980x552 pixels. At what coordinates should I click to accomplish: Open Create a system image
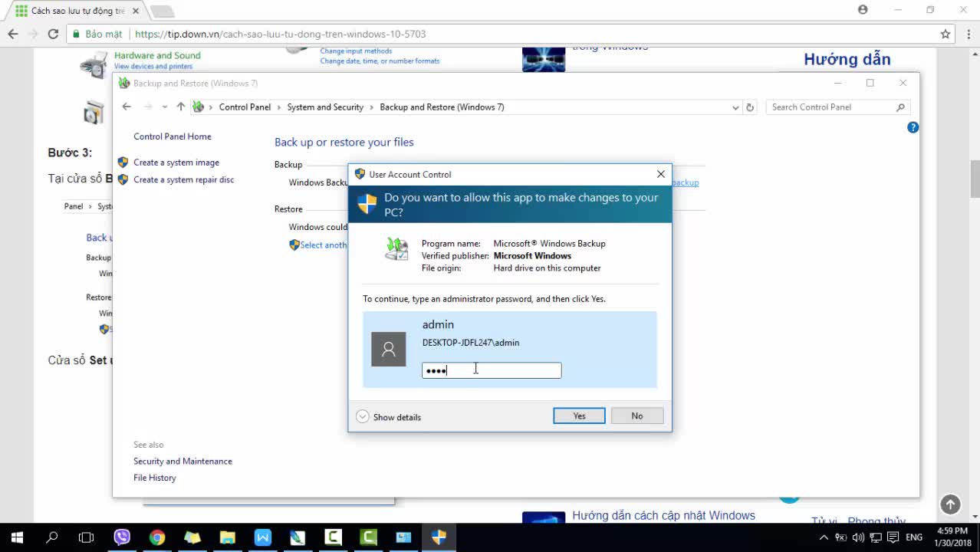176,163
